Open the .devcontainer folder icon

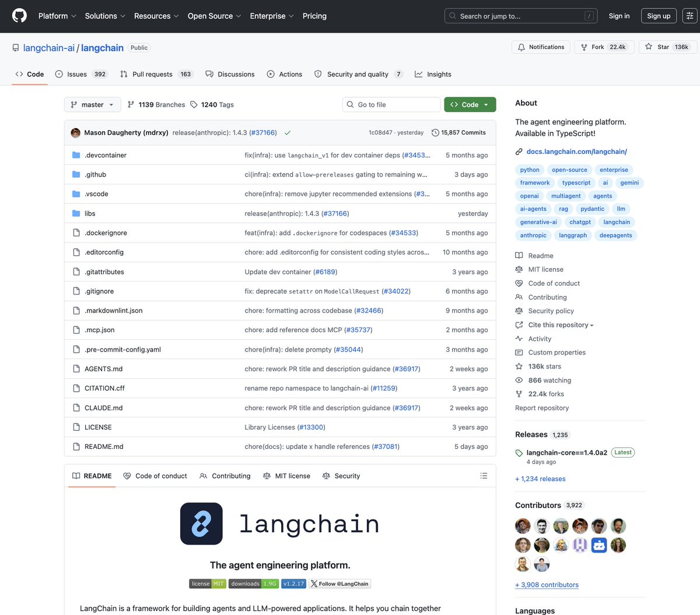pyautogui.click(x=76, y=155)
